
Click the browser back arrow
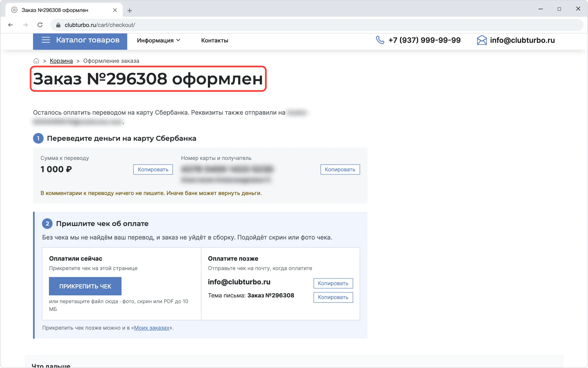coord(10,25)
